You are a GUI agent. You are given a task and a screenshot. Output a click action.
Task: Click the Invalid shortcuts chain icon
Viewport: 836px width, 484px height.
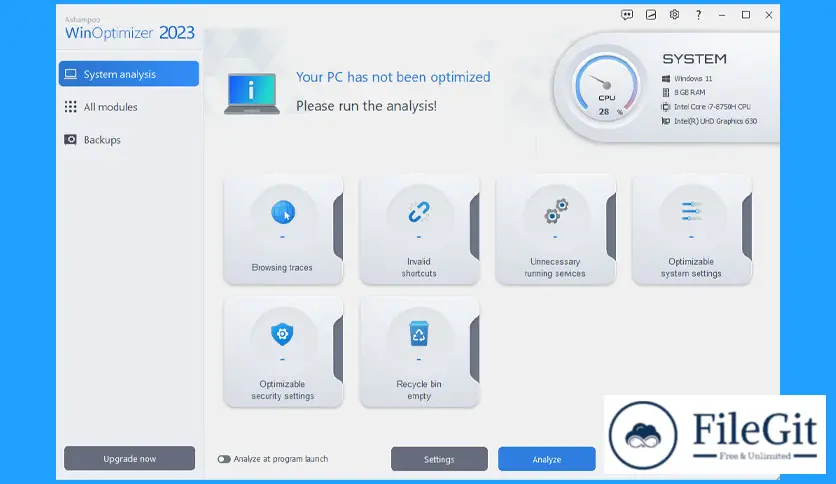coord(419,212)
